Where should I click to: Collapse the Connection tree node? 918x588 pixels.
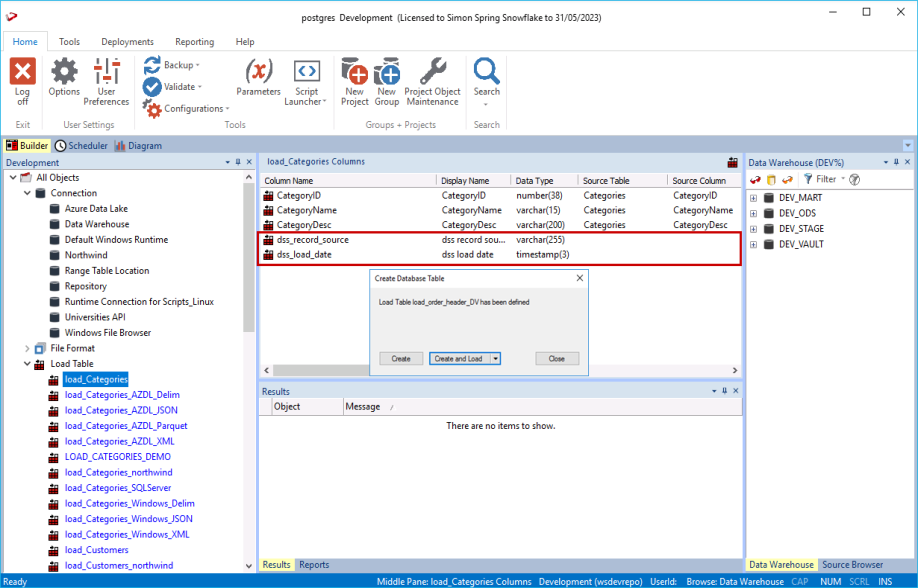point(27,193)
